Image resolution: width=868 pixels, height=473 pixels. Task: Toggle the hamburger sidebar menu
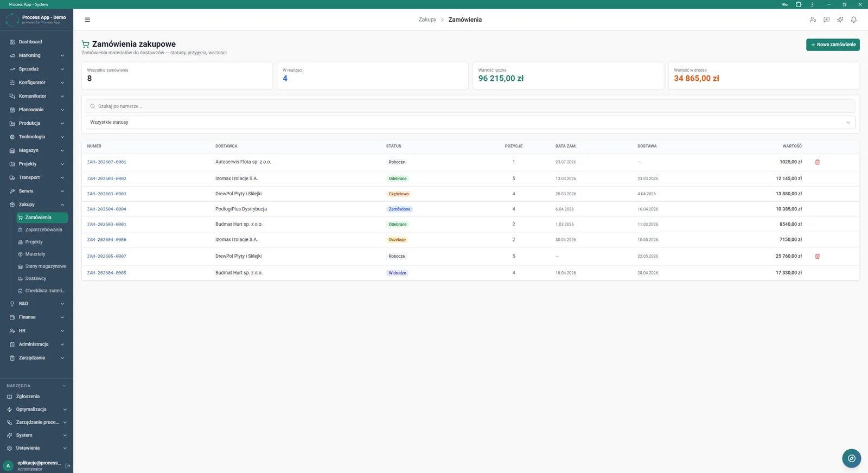click(87, 20)
